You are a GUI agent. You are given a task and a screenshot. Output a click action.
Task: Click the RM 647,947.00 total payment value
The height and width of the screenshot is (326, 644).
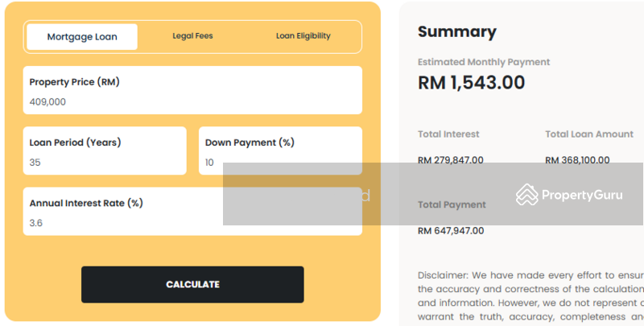coord(451,231)
